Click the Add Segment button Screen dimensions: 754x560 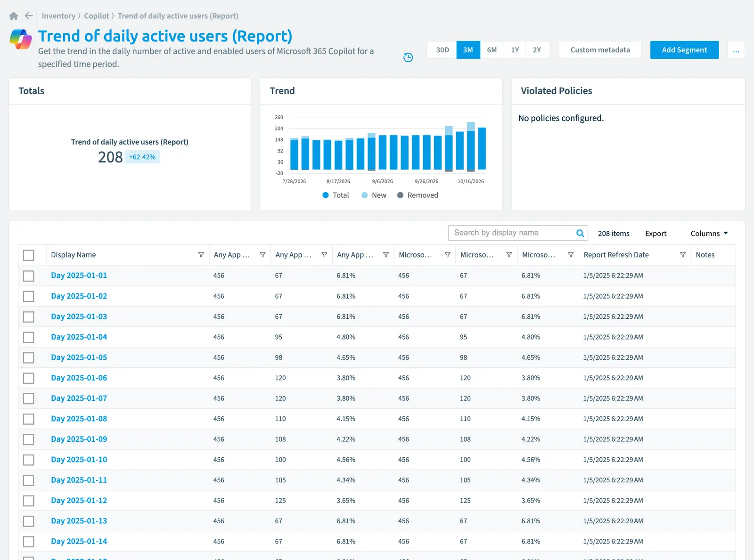tap(684, 50)
